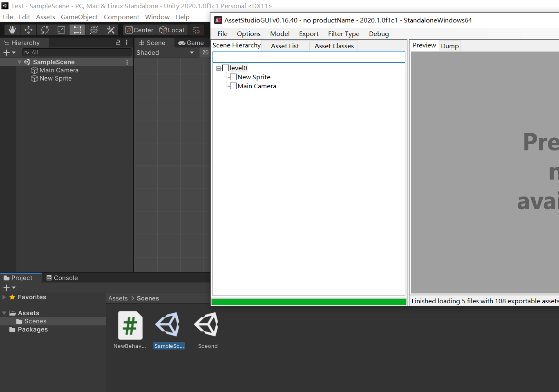Select the Scale tool in Unity toolbar
Screen dimensions: 559x392
point(61,30)
